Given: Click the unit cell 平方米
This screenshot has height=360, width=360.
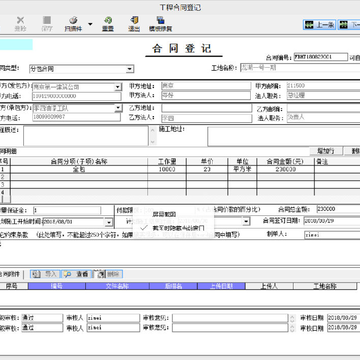Looking at the screenshot, I should coord(242,169).
